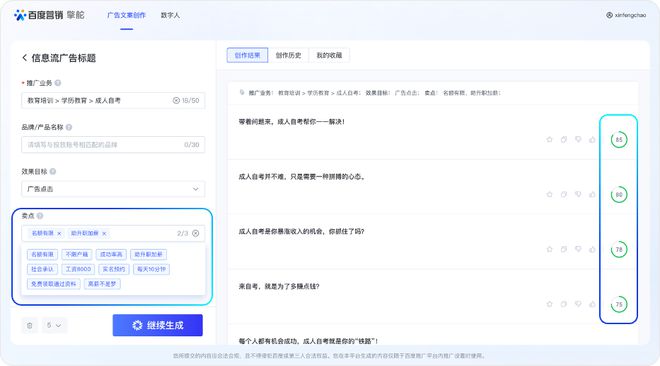This screenshot has width=660, height=366.
Task: Click help icon next to 品牌/产品名称
Action: point(69,127)
